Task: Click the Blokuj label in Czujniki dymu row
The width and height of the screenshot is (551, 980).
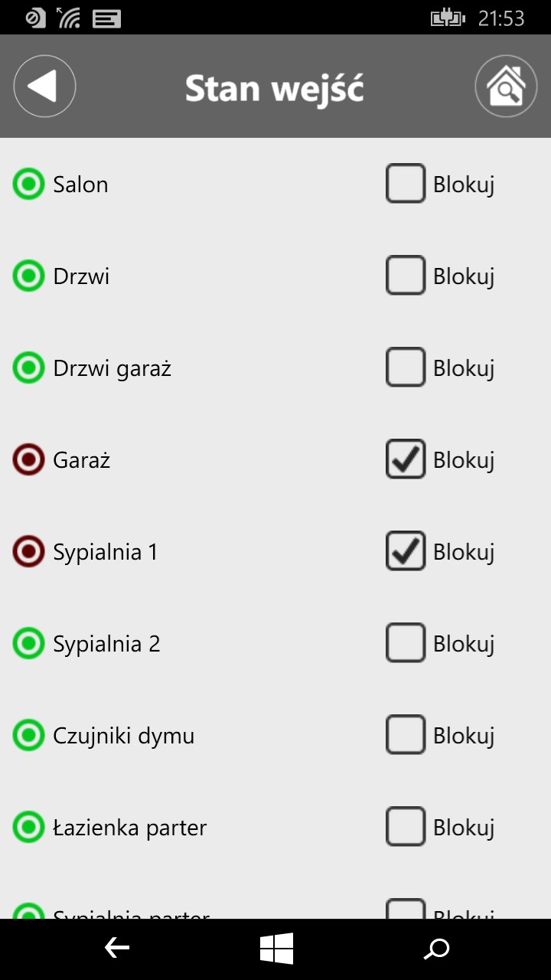Action: pos(464,736)
